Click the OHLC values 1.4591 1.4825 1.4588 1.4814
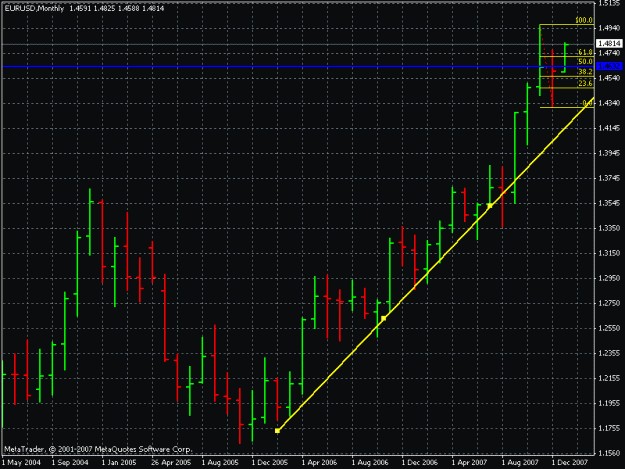This screenshot has height=469, width=625. tap(117, 8)
